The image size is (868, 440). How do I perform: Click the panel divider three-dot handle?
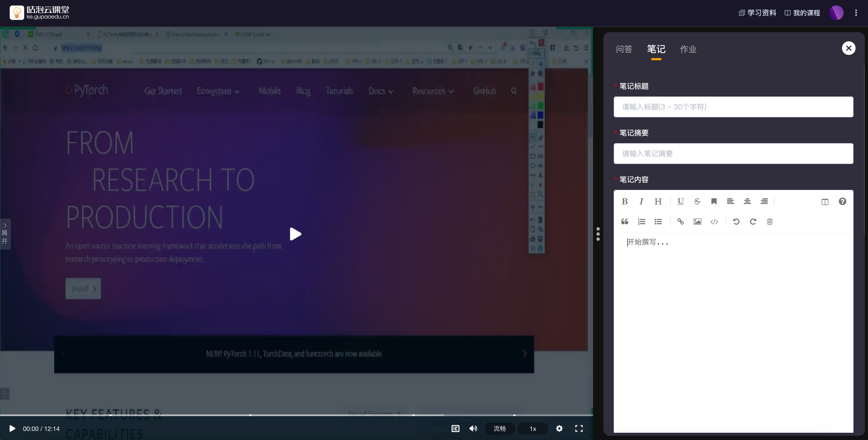598,234
